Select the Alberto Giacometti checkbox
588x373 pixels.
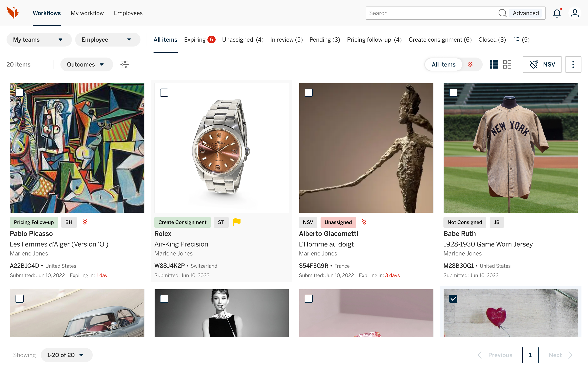pyautogui.click(x=309, y=92)
